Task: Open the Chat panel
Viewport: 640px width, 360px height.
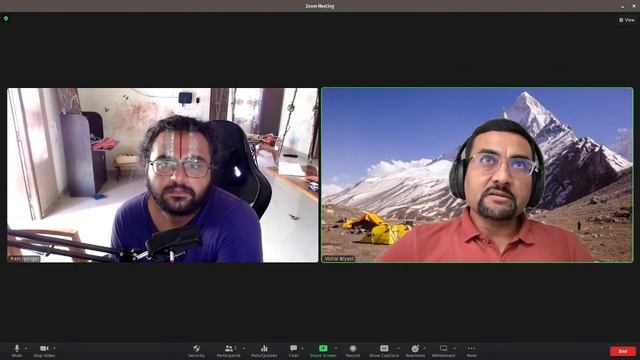Action: click(293, 350)
